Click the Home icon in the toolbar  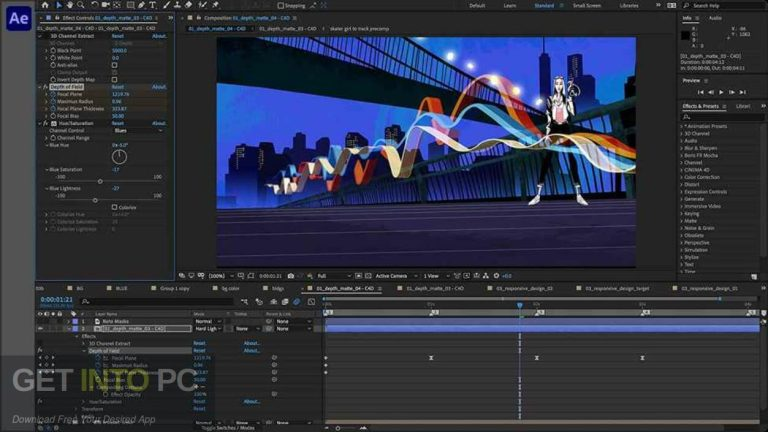(45, 5)
